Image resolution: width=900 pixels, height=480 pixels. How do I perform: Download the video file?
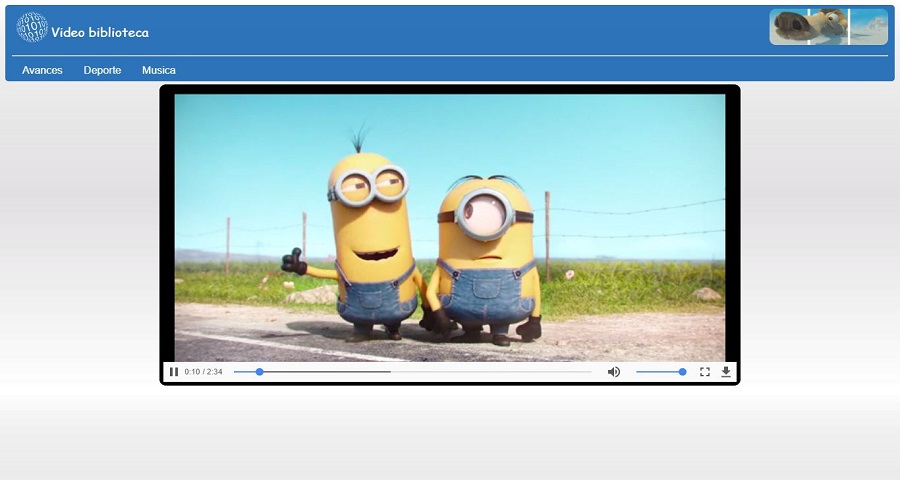(x=726, y=372)
